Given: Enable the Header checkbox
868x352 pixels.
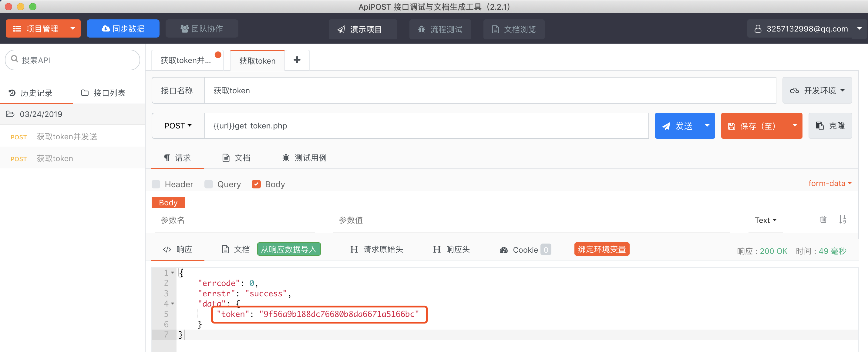Looking at the screenshot, I should pos(156,184).
